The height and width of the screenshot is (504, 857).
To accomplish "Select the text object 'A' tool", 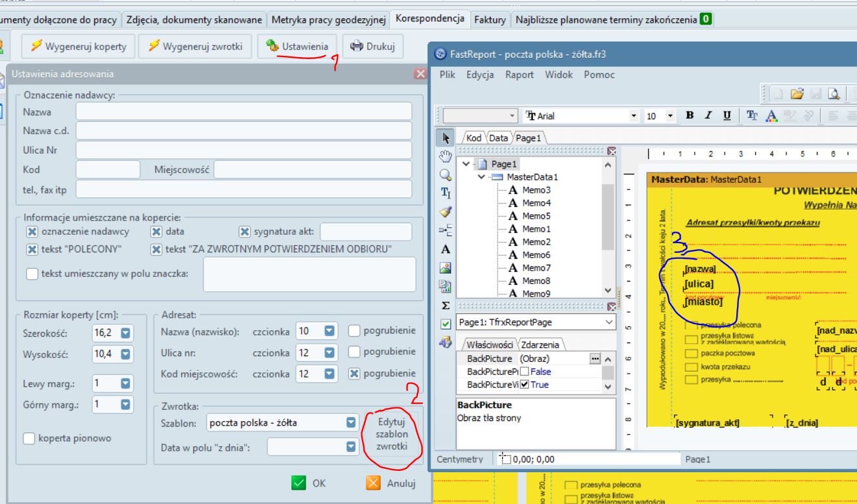I will pos(446,249).
